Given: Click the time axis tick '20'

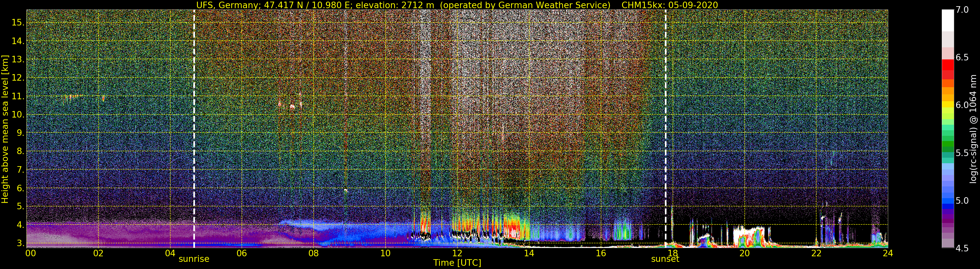Looking at the screenshot, I should [745, 253].
